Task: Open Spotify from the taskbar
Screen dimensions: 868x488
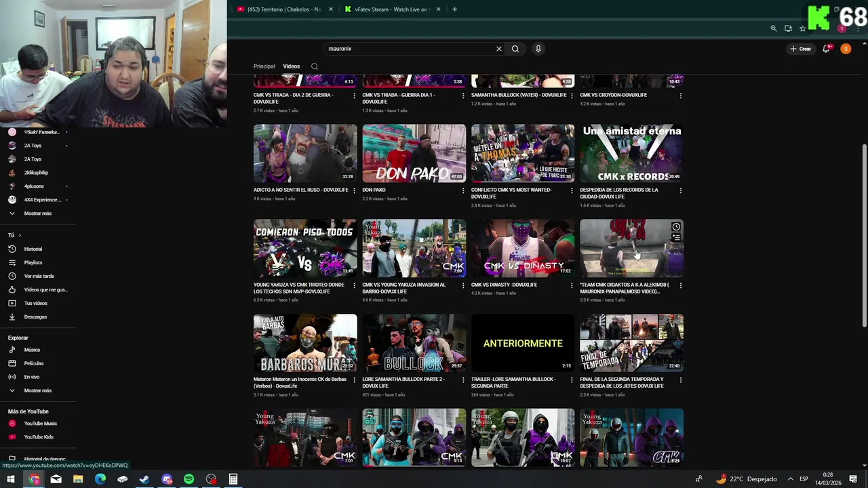Action: [x=189, y=479]
